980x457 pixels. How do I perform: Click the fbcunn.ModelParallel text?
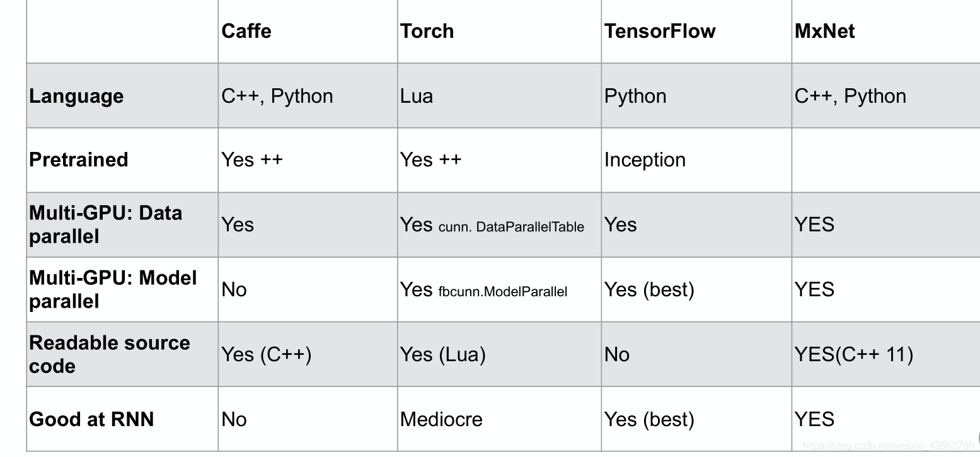[x=502, y=292]
